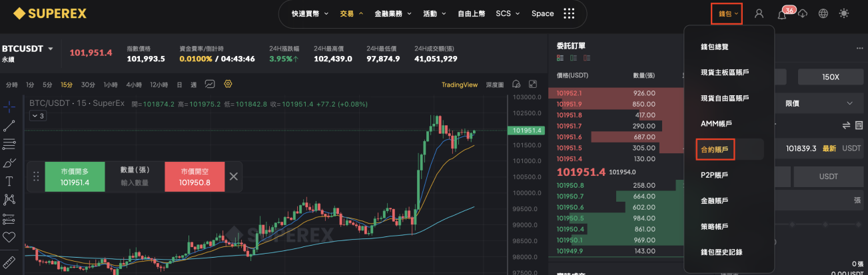The width and height of the screenshot is (868, 275).
Task: Open the 自由上幣 link
Action: [471, 13]
